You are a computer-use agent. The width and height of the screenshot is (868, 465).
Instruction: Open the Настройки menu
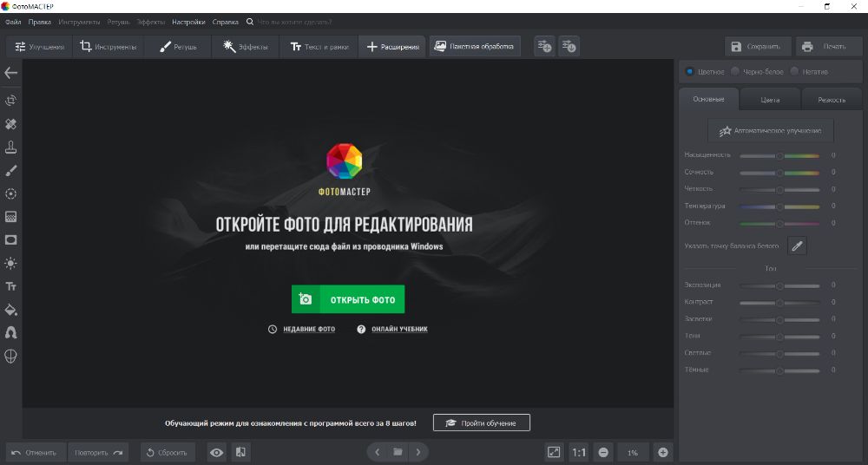point(188,21)
